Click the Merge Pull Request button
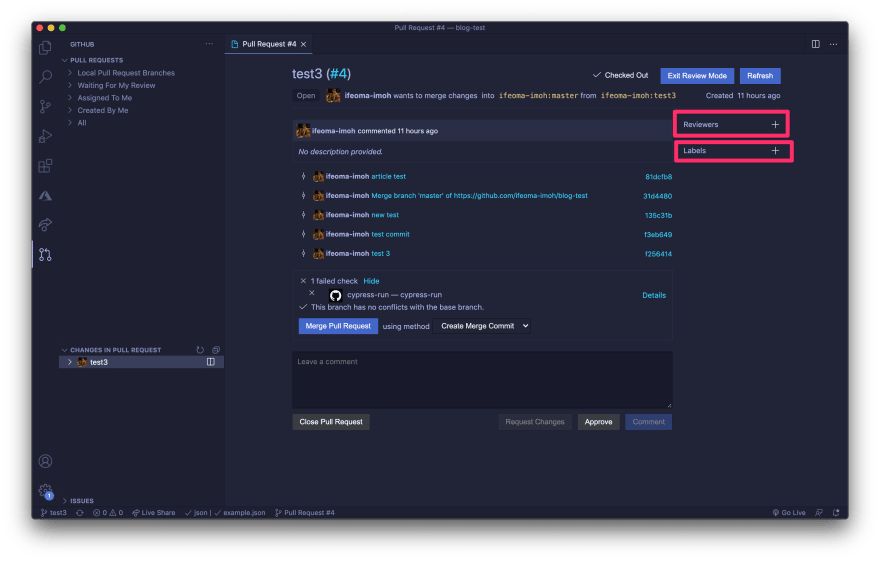The height and width of the screenshot is (561, 880). 338,326
